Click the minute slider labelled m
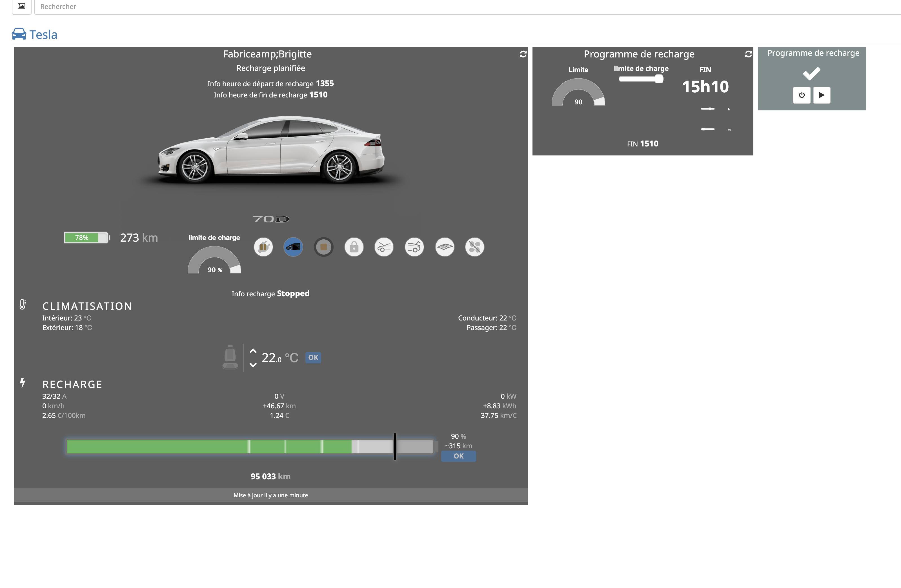Image resolution: width=901 pixels, height=588 pixels. click(x=707, y=129)
